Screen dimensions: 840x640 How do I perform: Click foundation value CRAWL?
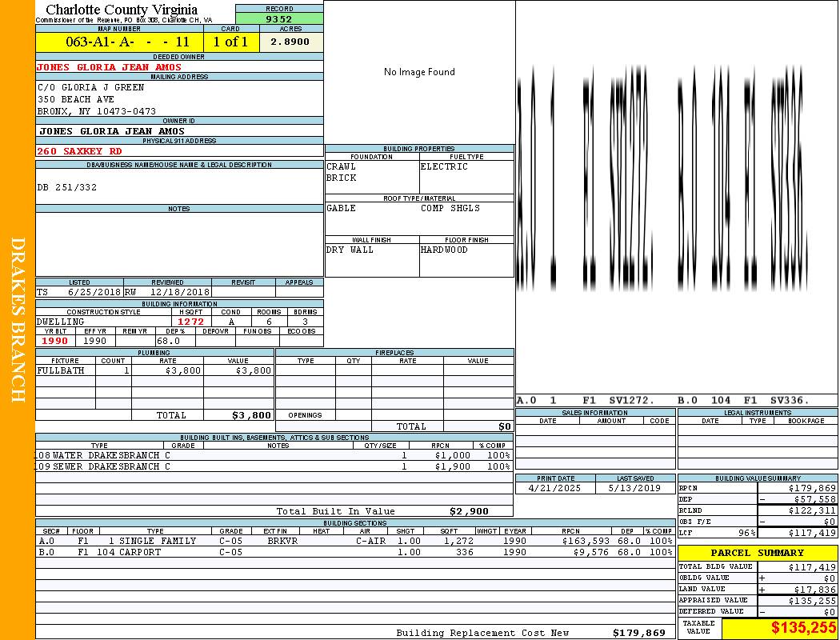pos(341,166)
